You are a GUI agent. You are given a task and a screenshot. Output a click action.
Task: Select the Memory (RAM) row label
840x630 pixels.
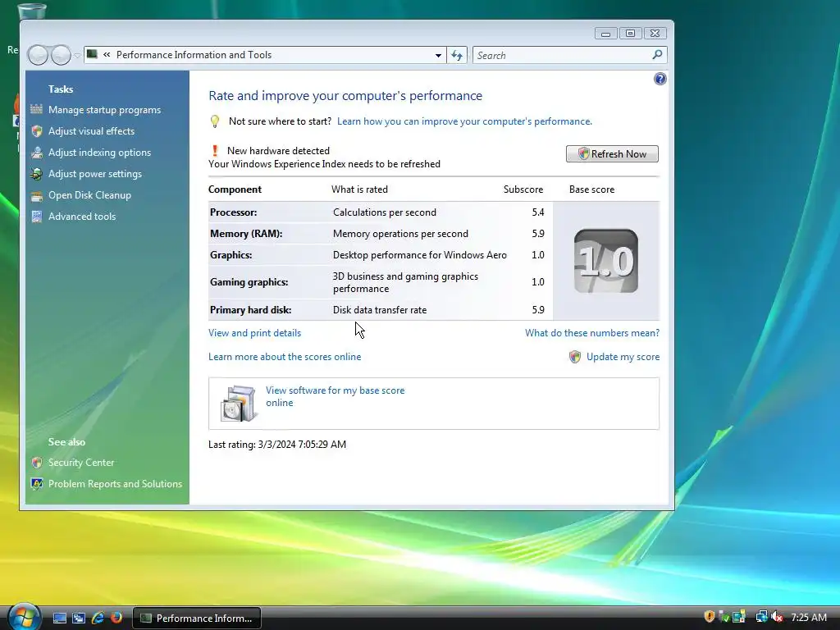pyautogui.click(x=246, y=234)
